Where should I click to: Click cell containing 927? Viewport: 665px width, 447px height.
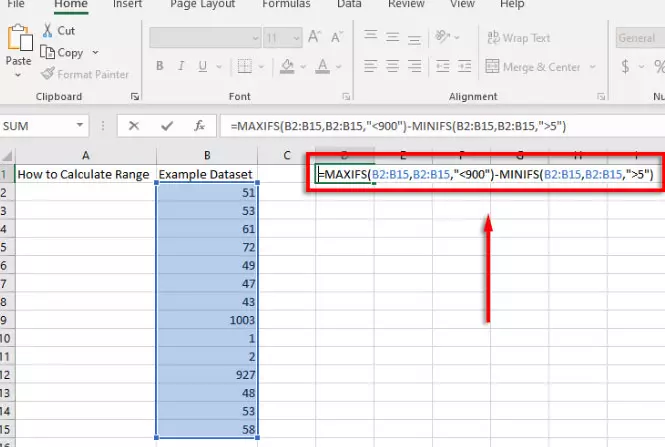[207, 374]
